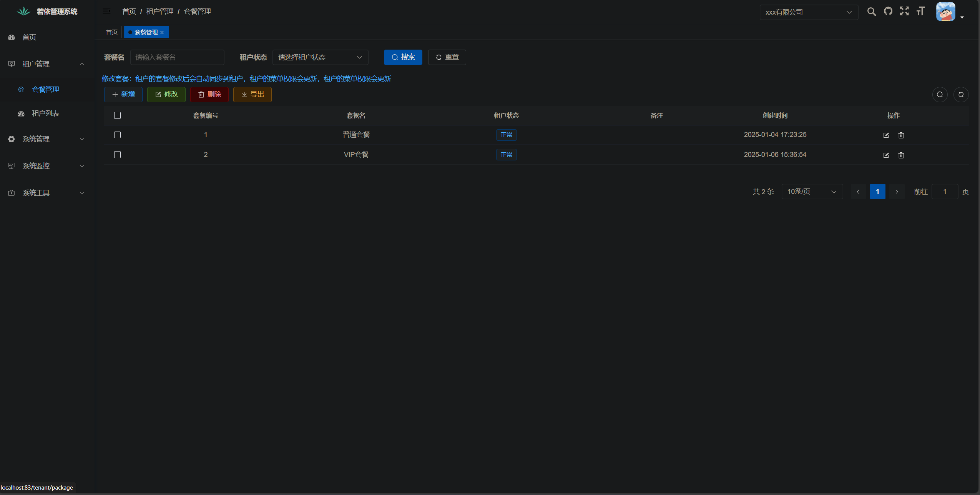Select 套餐管理 in the sidebar
This screenshot has width=980, height=495.
47,89
